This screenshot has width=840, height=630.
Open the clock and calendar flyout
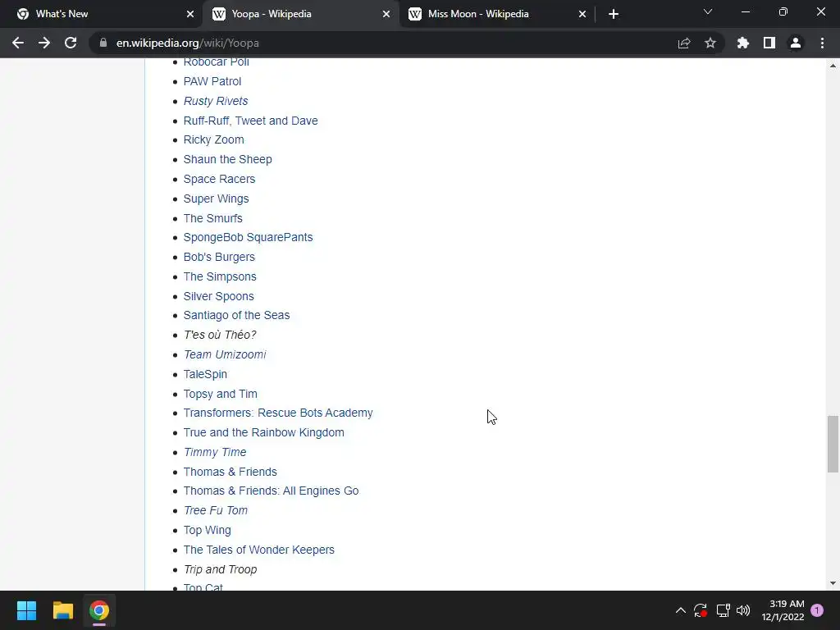pyautogui.click(x=783, y=610)
